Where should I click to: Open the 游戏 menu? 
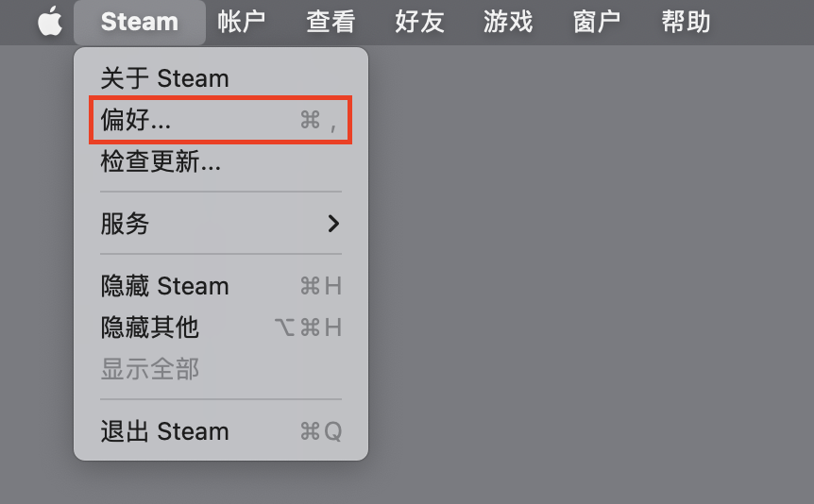pos(508,22)
